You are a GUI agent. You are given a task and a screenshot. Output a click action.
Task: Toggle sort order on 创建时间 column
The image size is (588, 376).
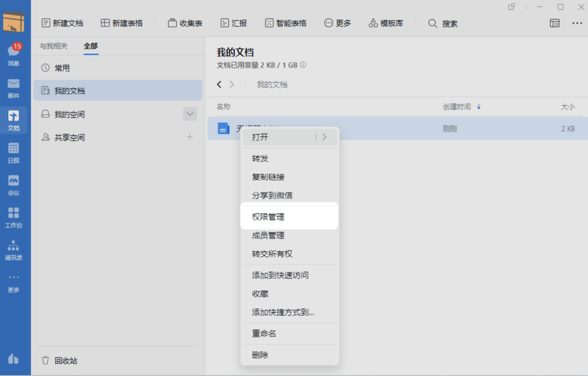(x=479, y=106)
